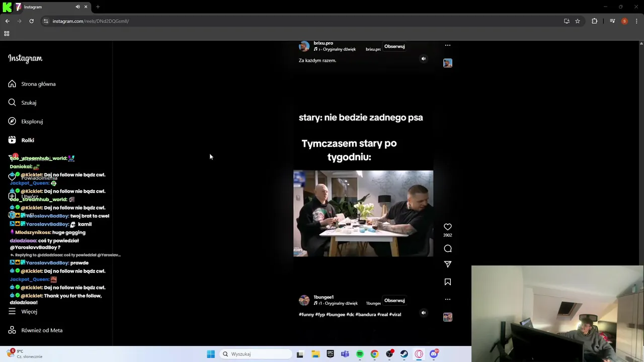
Task: Toggle sound on the 1bungee1 reel
Action: pos(423,313)
